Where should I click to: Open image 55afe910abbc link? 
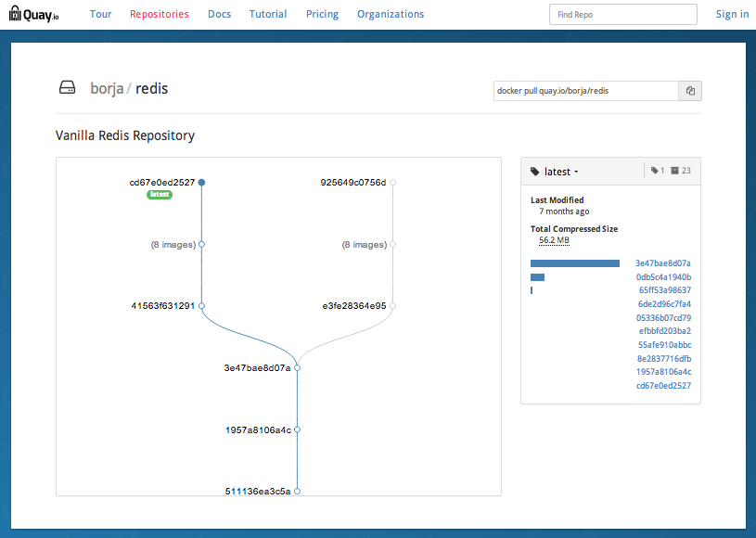(664, 345)
